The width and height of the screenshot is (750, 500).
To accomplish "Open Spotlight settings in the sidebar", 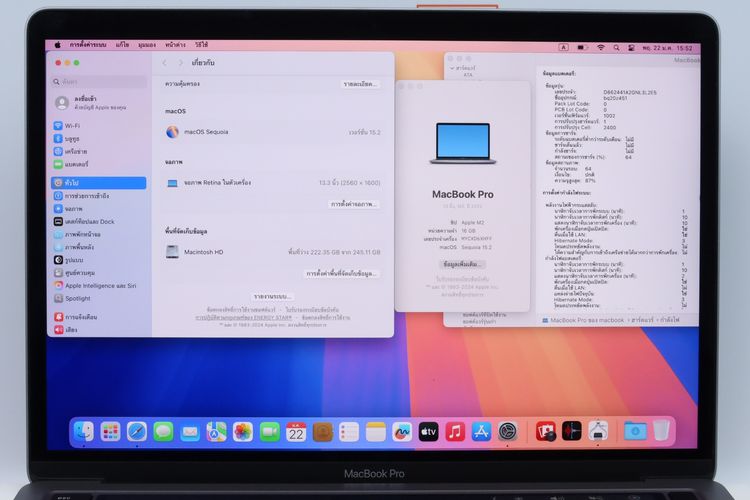I will point(99,298).
